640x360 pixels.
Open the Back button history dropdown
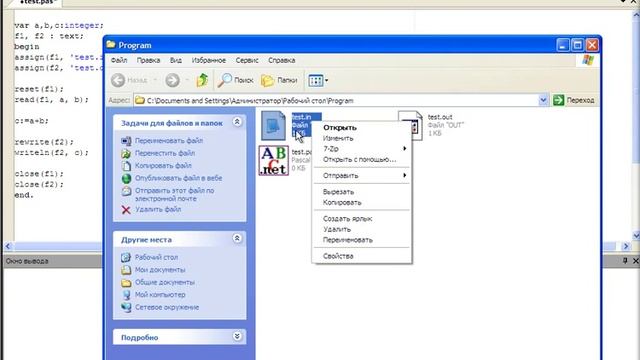[155, 80]
